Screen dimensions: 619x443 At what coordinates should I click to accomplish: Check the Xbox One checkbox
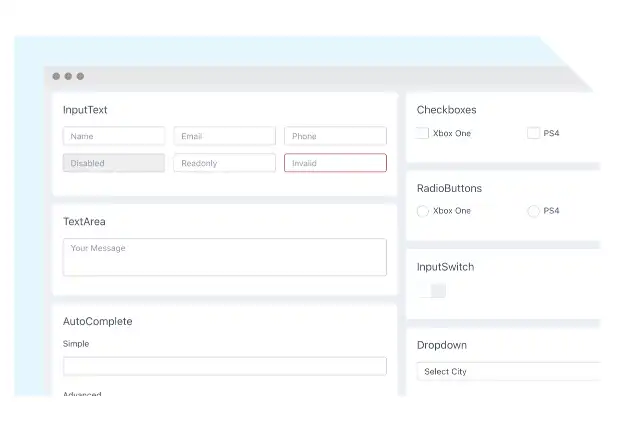[422, 133]
